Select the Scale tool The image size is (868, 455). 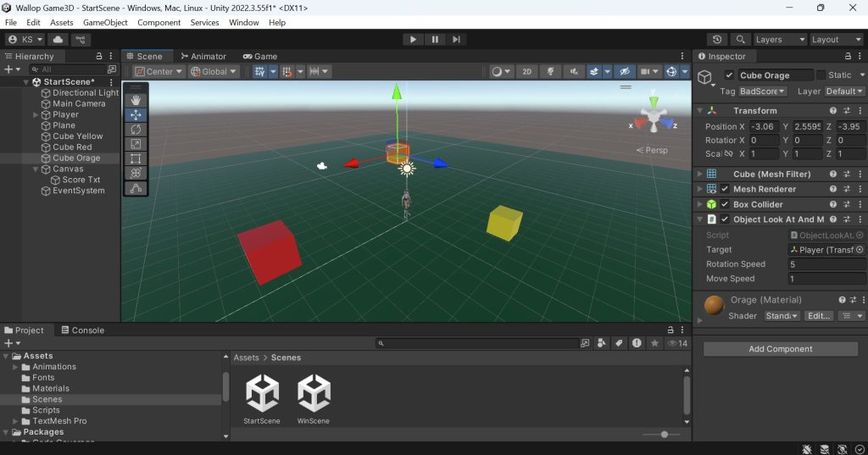click(136, 144)
